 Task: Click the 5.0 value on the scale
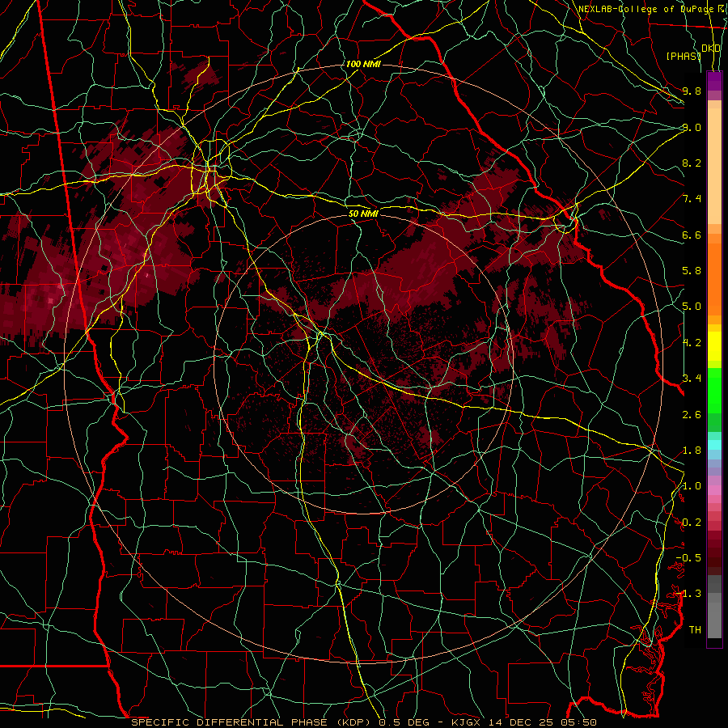[x=692, y=307]
